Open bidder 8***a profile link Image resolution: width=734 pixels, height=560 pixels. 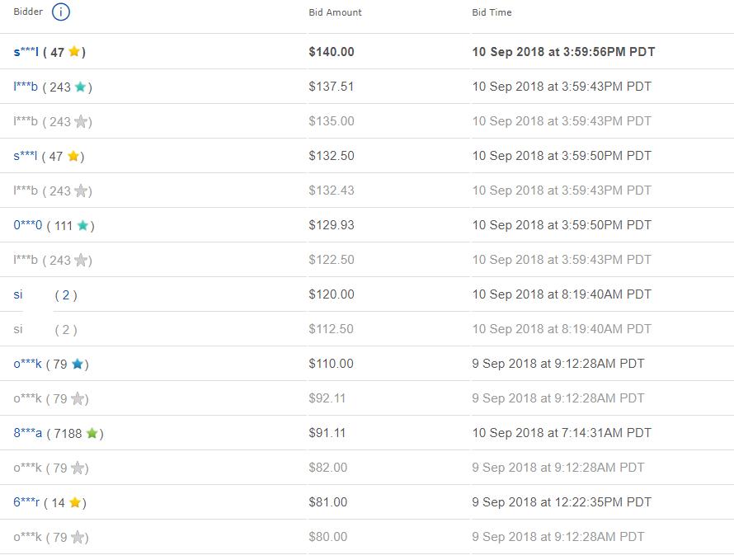click(27, 433)
